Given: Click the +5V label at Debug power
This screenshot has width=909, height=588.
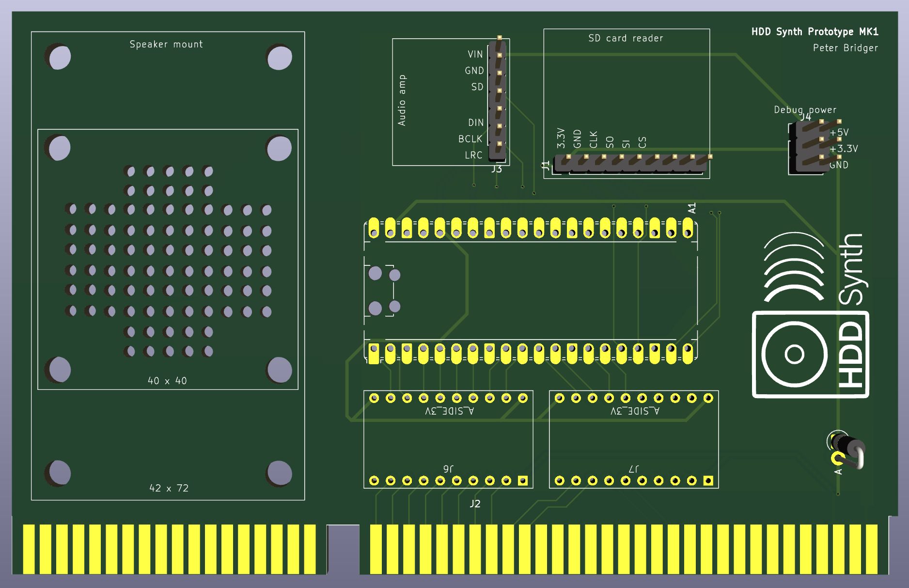Looking at the screenshot, I should click(839, 132).
